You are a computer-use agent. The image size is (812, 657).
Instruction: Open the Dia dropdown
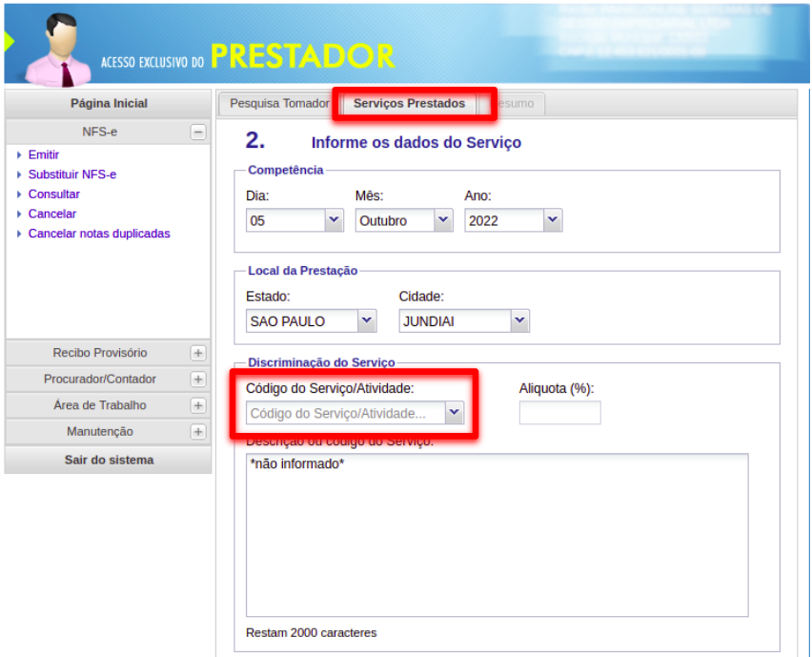click(334, 220)
